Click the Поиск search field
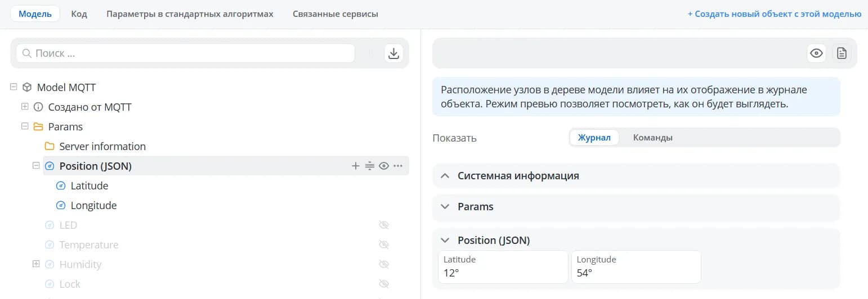The height and width of the screenshot is (299, 868). tap(186, 53)
